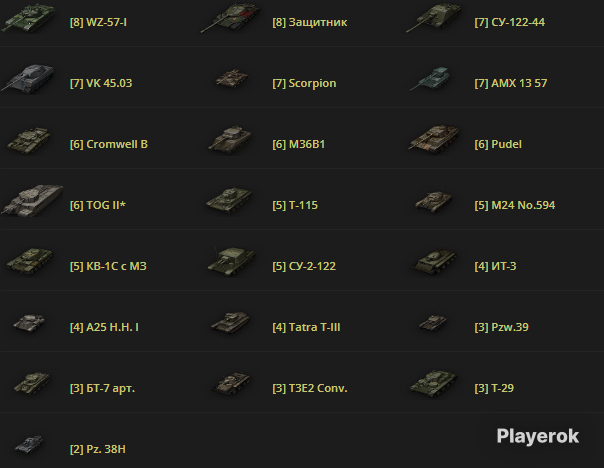604x468 pixels.
Task: Click the Pudel tank icon
Action: pyautogui.click(x=434, y=139)
